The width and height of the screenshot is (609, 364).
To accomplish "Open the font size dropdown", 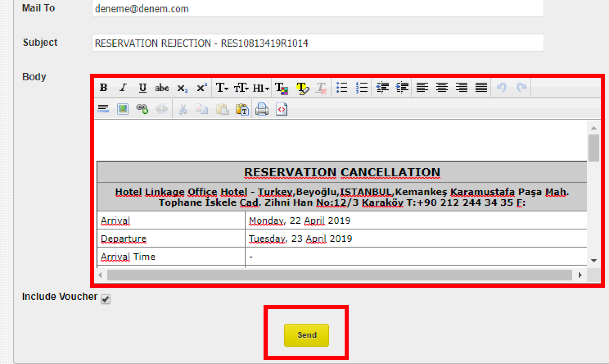I will (241, 88).
